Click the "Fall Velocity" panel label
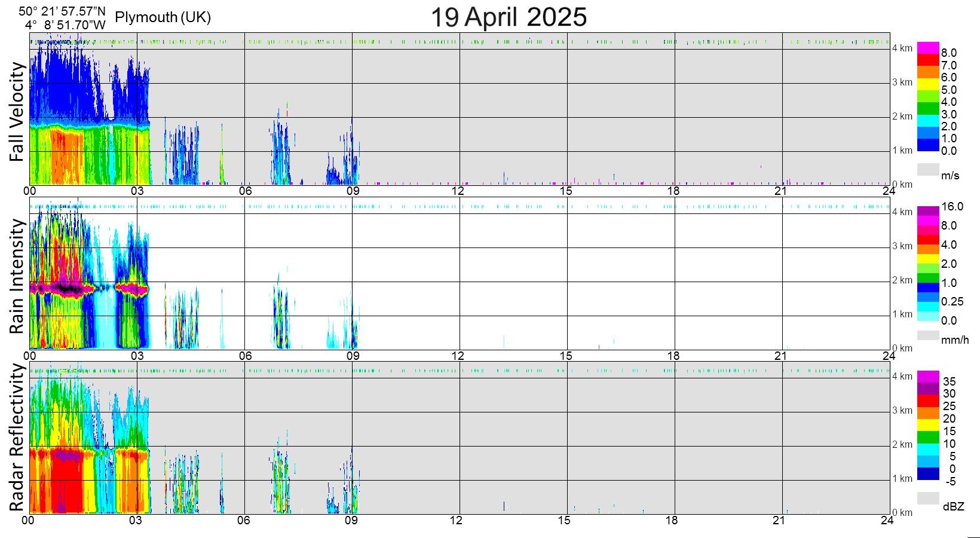 (16, 112)
